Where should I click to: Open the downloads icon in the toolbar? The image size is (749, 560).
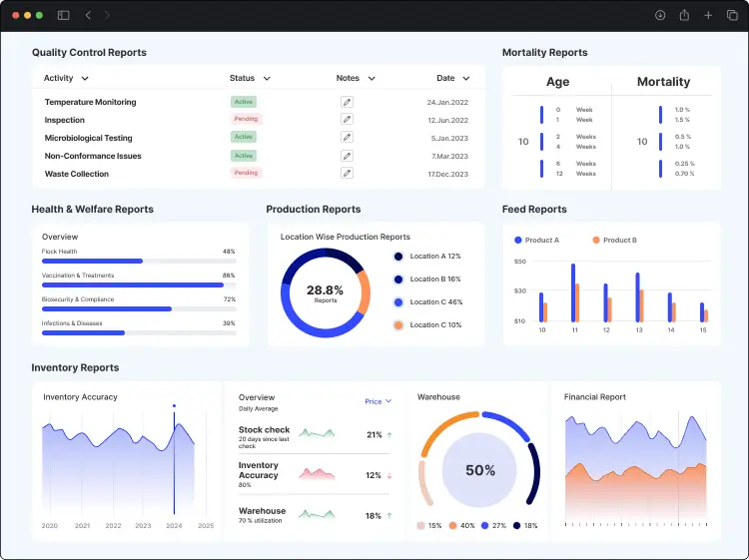click(x=660, y=15)
